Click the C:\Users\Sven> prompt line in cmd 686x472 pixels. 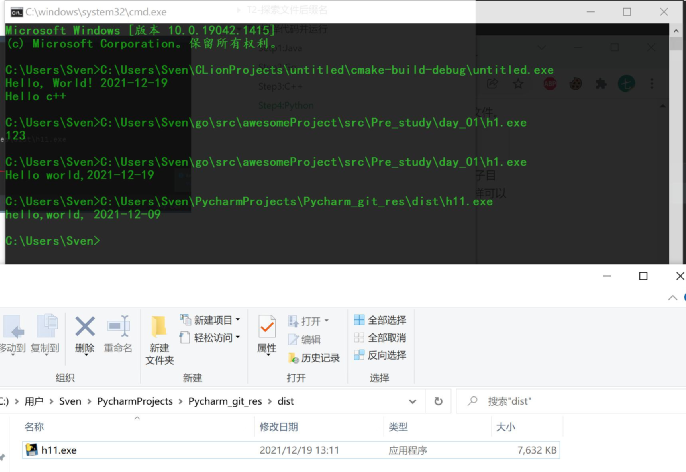[53, 241]
